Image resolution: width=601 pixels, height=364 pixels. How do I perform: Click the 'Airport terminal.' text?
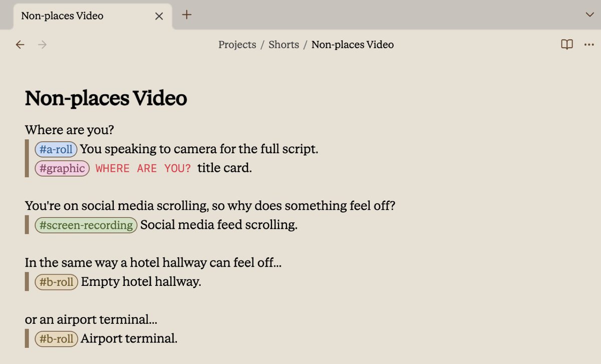[x=129, y=339]
